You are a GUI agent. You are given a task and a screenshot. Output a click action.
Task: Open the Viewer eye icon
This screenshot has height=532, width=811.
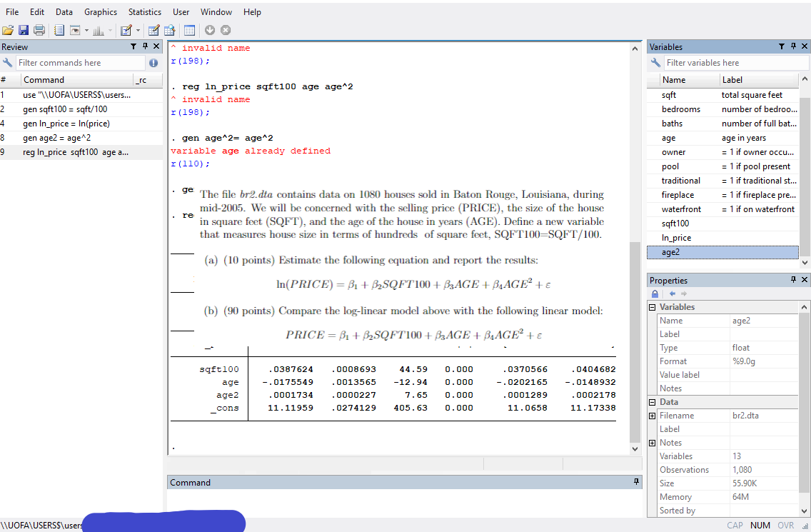(75, 31)
